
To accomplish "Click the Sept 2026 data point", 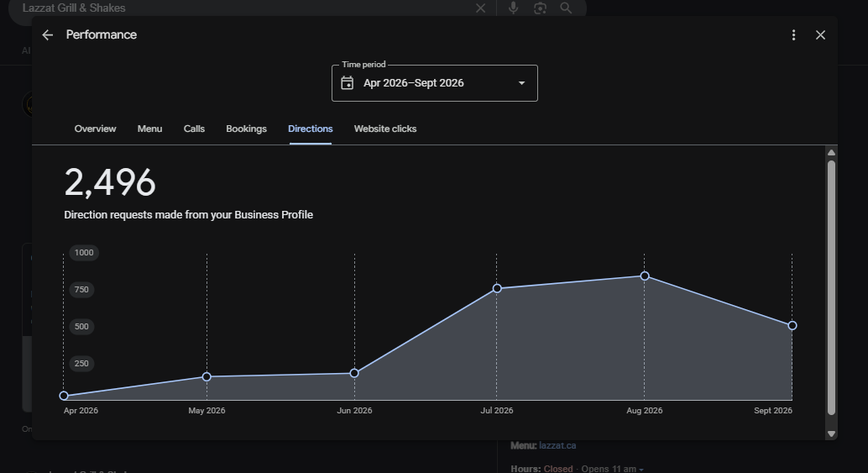I will [x=792, y=326].
